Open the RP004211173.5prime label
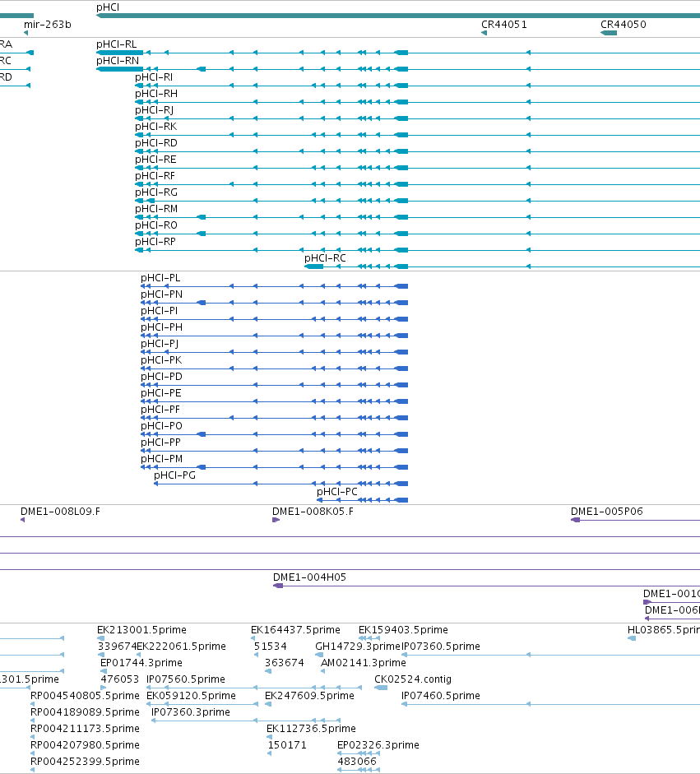Viewport: 700px width, 774px height. 85,729
